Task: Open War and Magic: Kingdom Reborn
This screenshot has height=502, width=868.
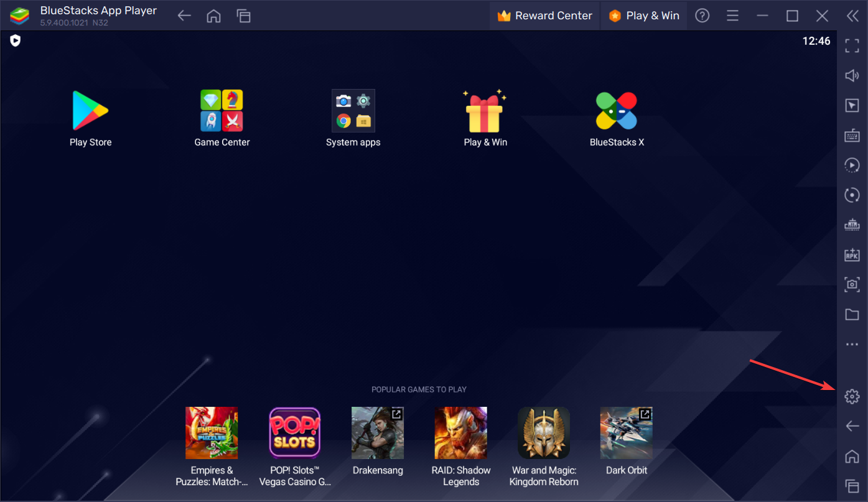Action: [x=544, y=433]
